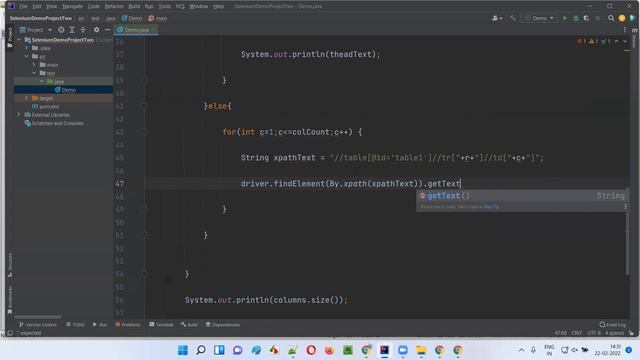This screenshot has height=360, width=640.
Task: Expand External Libraries node
Action: [19, 115]
